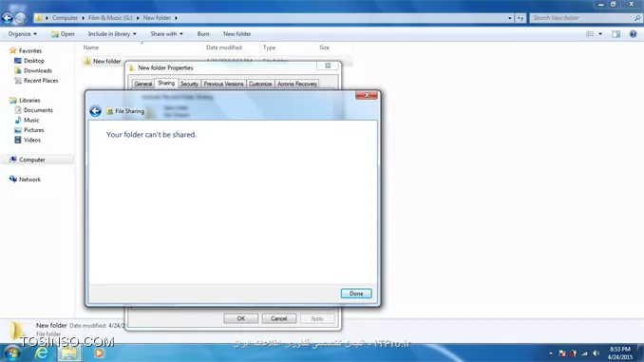Click OK in New folder Properties

tap(241, 318)
